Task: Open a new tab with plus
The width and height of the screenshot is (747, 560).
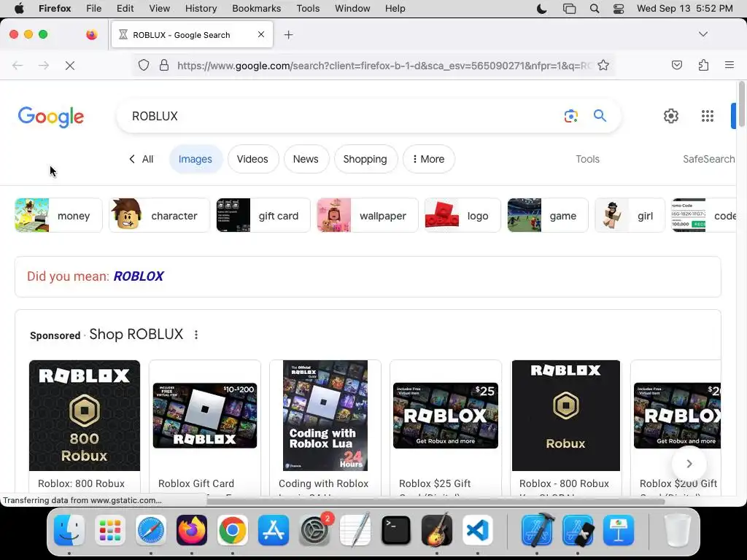Action: coord(288,35)
